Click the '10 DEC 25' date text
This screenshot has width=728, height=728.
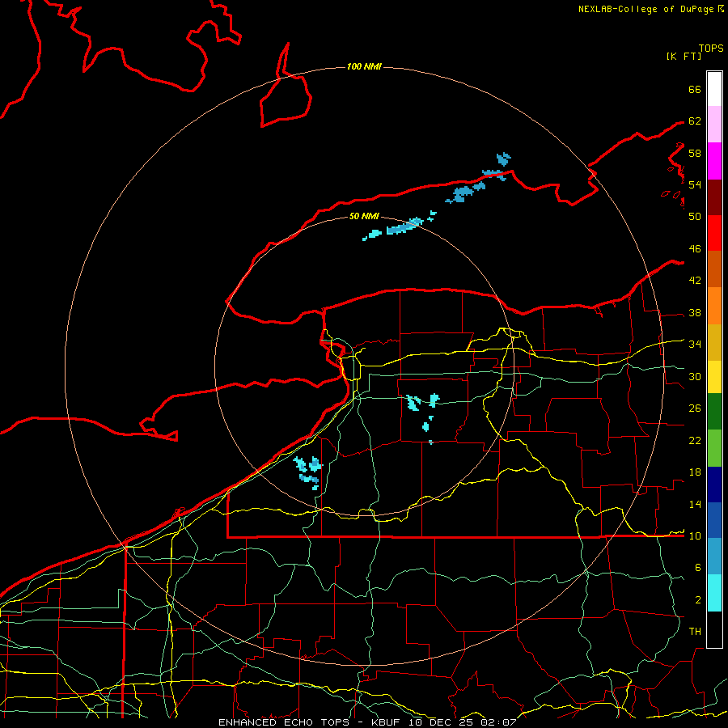(x=440, y=722)
